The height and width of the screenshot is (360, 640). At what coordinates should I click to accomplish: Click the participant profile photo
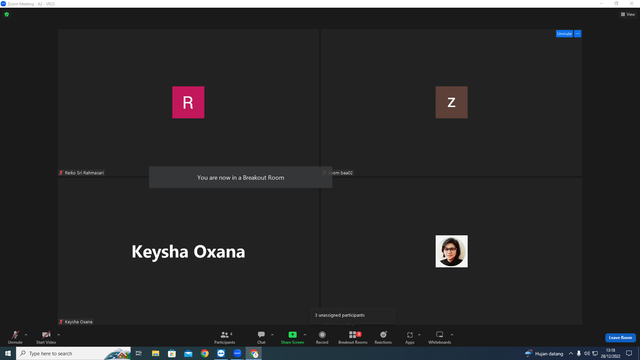tap(451, 251)
